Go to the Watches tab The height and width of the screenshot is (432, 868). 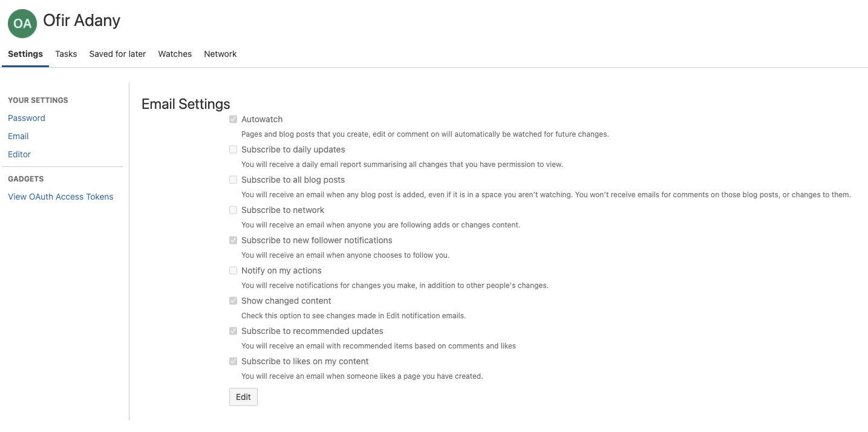click(x=175, y=54)
